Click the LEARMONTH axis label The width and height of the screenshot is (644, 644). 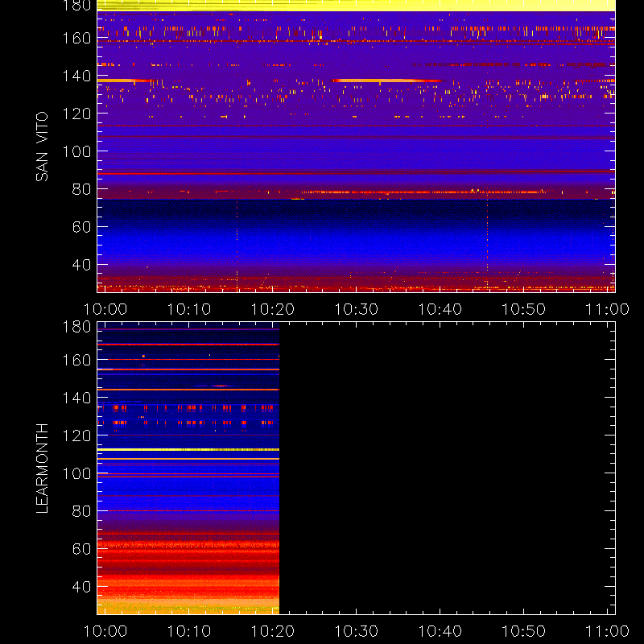click(42, 469)
